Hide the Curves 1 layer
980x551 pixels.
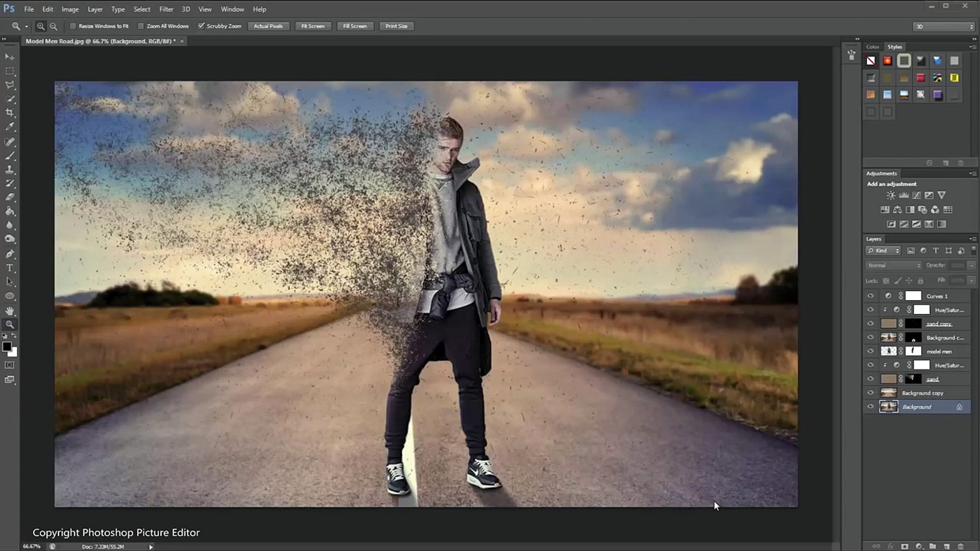870,296
